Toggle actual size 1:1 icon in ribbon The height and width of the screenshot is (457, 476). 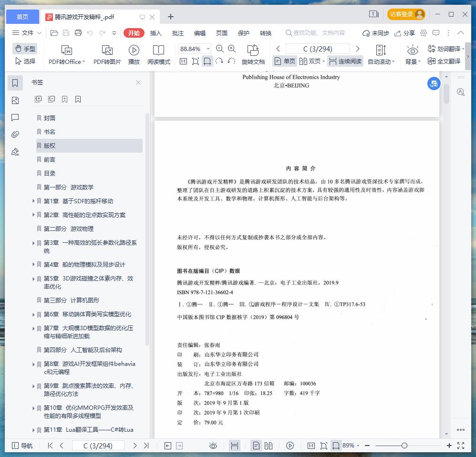pos(183,62)
